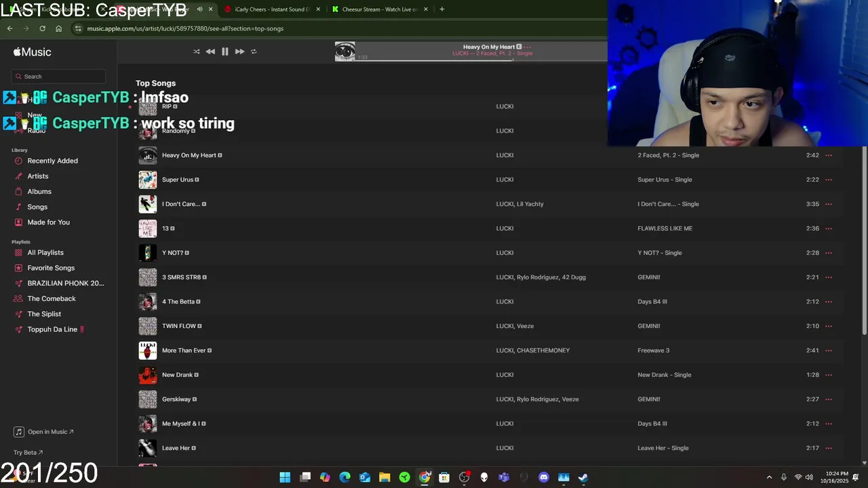Toggle repeat mode in the player
868x488 pixels.
click(254, 52)
